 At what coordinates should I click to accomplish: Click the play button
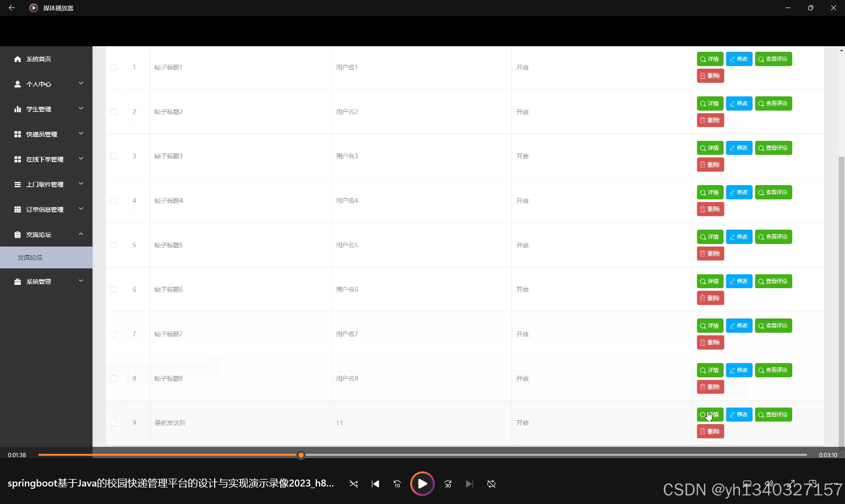click(422, 484)
